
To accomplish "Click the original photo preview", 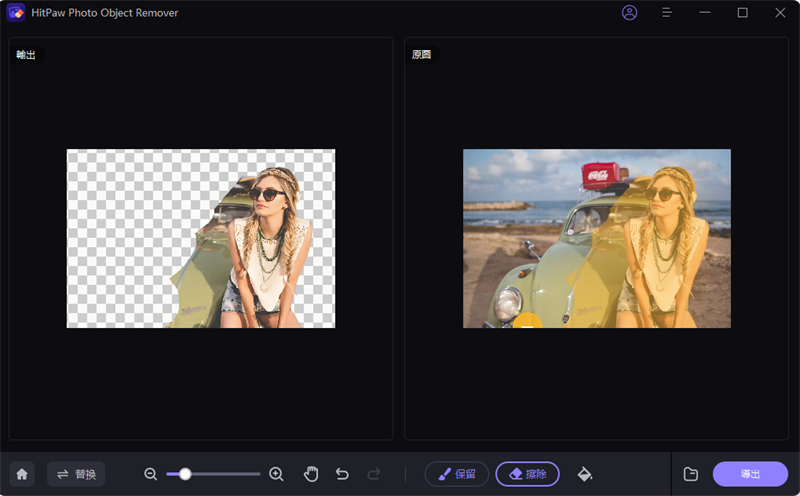I will tap(597, 238).
